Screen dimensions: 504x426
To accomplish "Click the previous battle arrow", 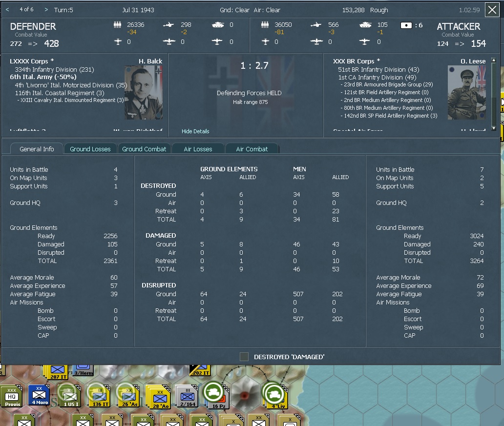I will tap(7, 9).
